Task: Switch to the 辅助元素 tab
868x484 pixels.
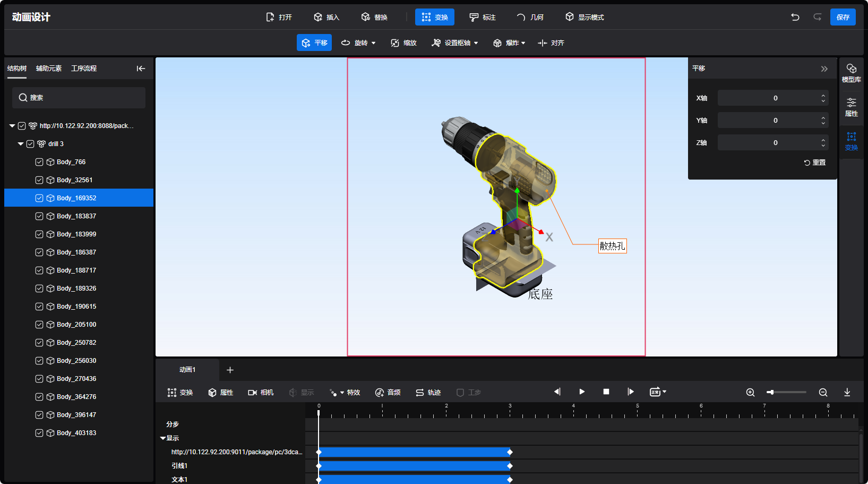Action: [49, 69]
